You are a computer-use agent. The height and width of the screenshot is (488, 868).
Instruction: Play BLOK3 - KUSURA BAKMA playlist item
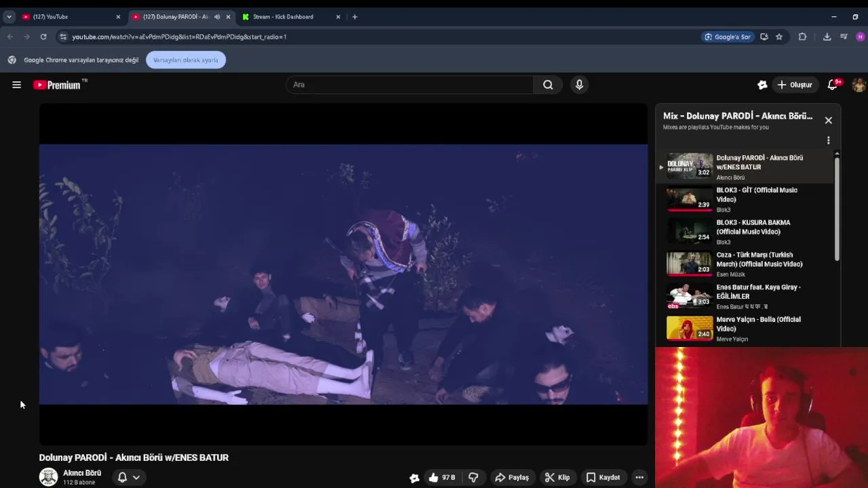pos(744,232)
